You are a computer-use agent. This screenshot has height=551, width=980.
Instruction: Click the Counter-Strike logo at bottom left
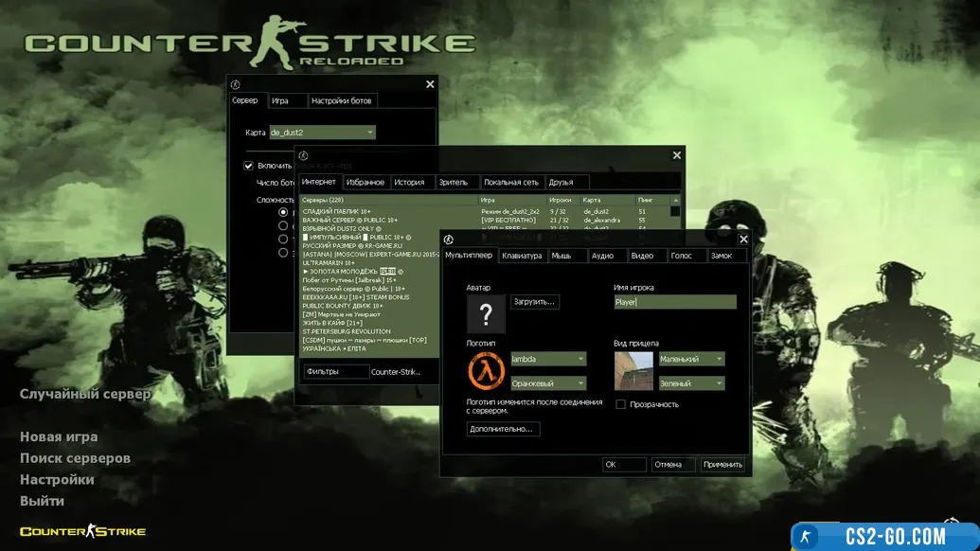pyautogui.click(x=82, y=531)
